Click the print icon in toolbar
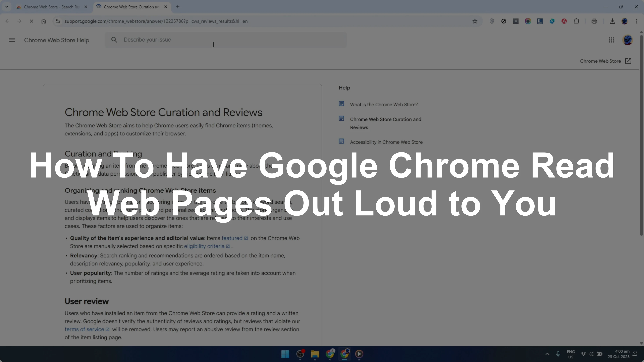 pyautogui.click(x=594, y=21)
